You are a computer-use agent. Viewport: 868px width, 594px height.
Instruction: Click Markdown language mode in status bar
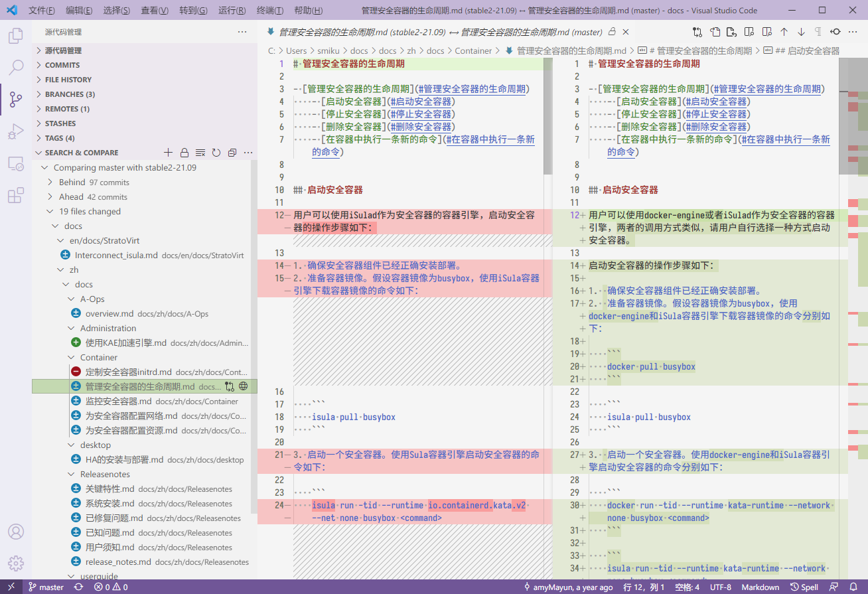coord(760,587)
